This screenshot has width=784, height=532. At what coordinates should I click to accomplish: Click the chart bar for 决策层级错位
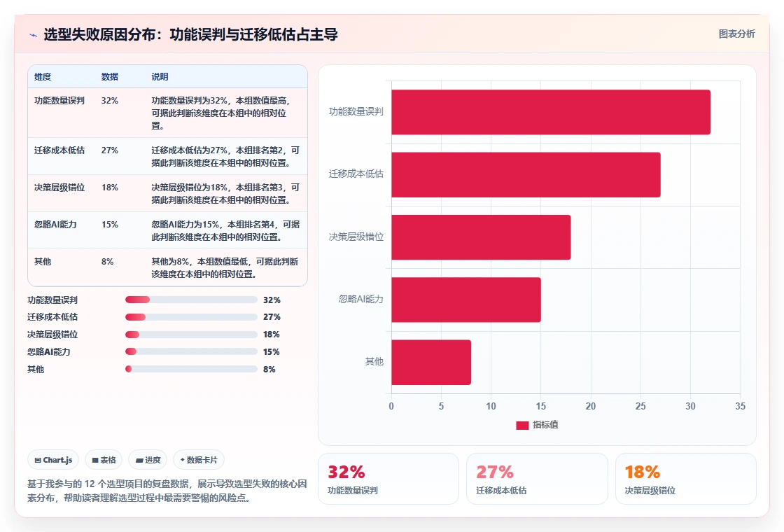click(x=481, y=237)
